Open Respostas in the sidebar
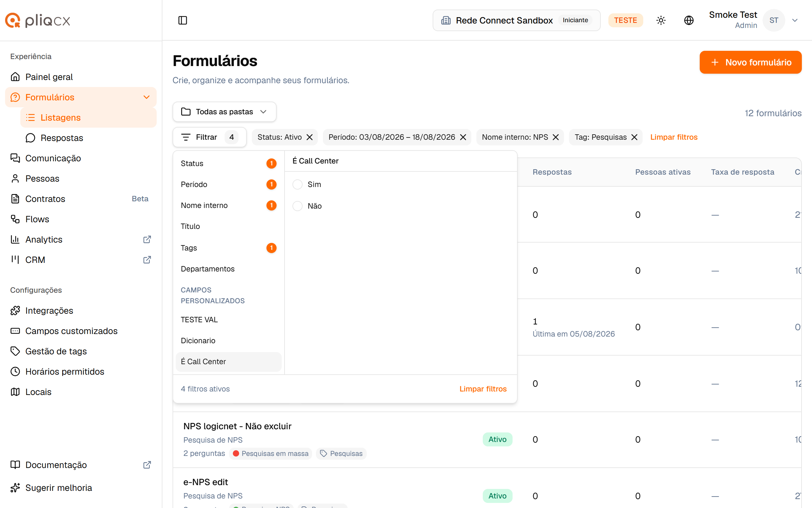Image resolution: width=812 pixels, height=508 pixels. 88,138
